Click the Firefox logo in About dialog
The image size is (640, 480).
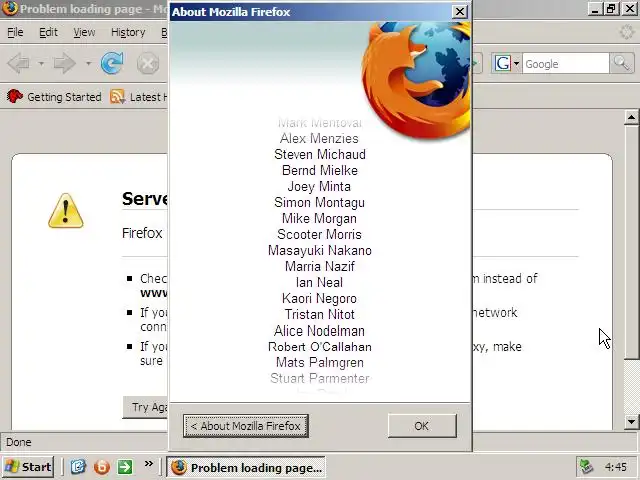tap(416, 80)
